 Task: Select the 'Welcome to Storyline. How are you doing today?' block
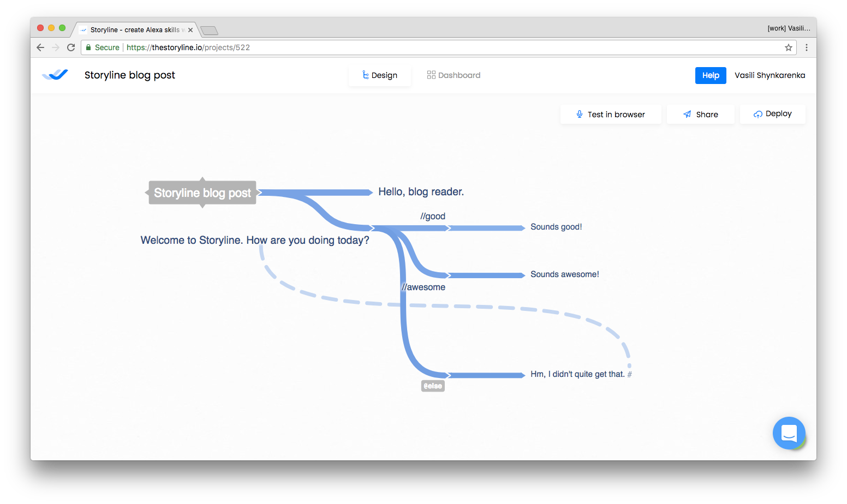(x=255, y=240)
